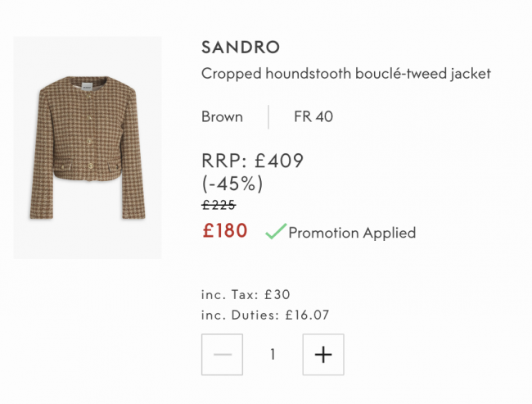Click the RRP: £409 price text
This screenshot has height=404, width=532.
(x=252, y=161)
